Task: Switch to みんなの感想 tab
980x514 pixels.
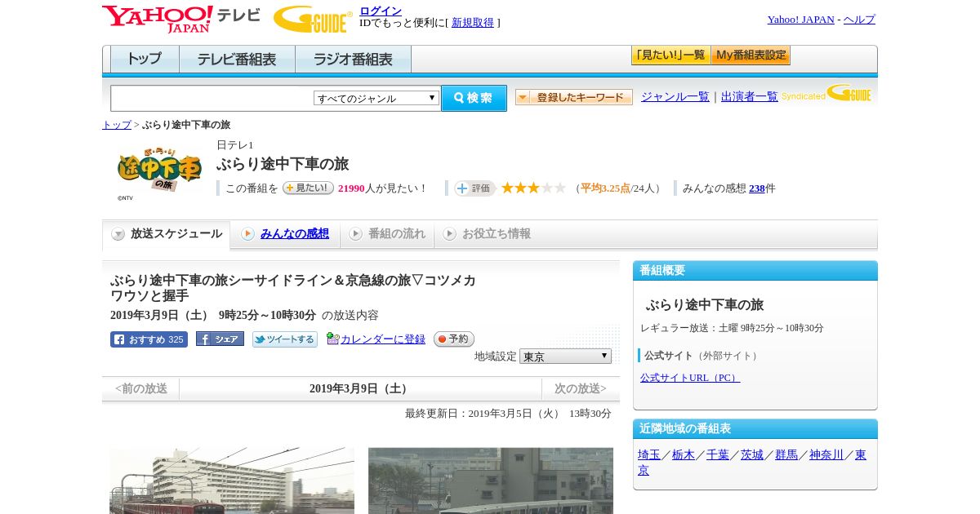Action: (x=285, y=234)
